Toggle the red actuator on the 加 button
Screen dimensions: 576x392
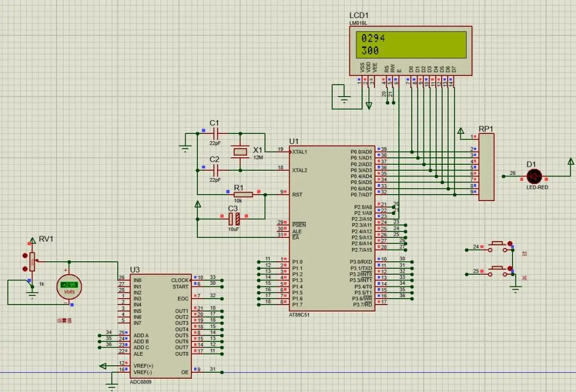tap(510, 244)
